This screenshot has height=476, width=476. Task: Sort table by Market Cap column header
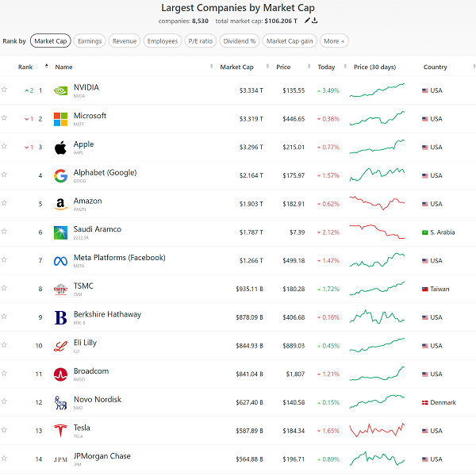[x=236, y=67]
